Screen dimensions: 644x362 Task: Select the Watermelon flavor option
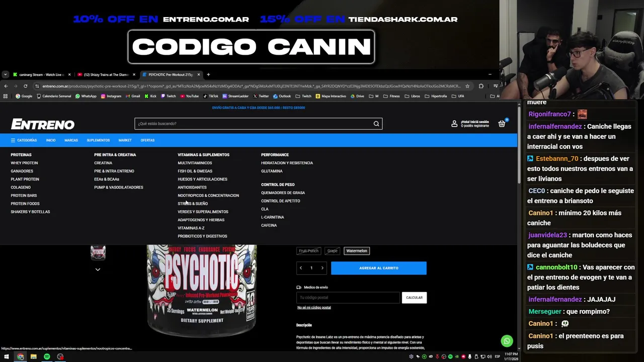[357, 250]
